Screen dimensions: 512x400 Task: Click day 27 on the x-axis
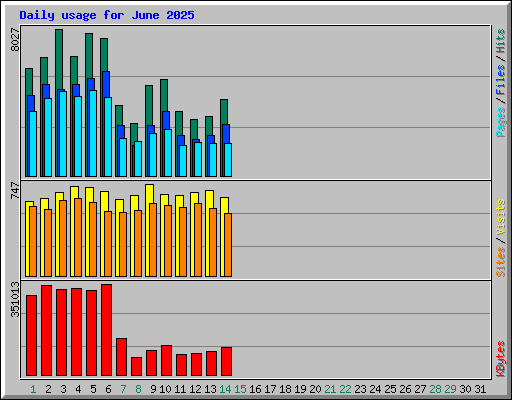[420, 389]
